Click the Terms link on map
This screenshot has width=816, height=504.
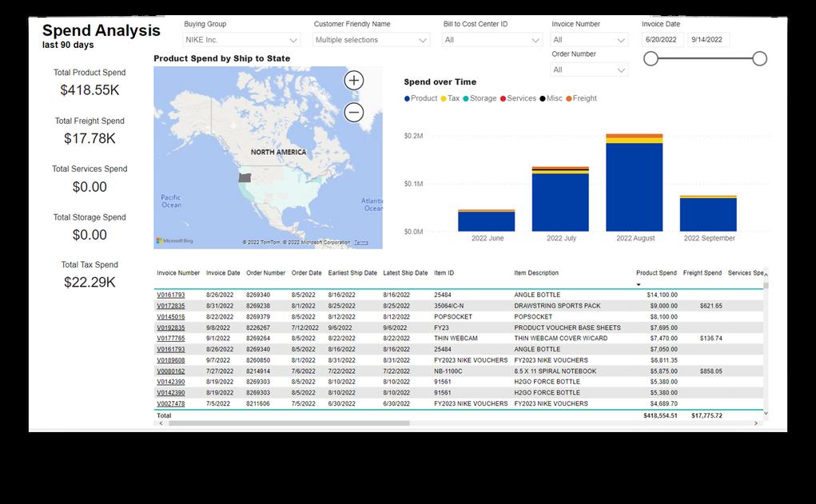click(x=360, y=242)
